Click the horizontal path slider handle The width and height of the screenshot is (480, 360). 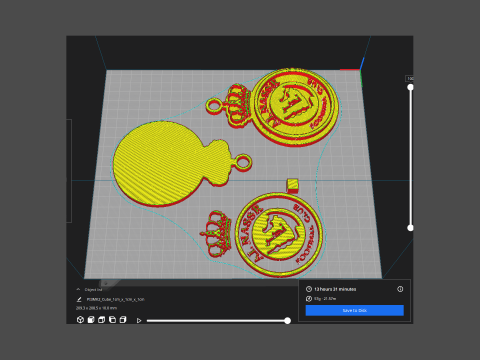click(x=287, y=321)
